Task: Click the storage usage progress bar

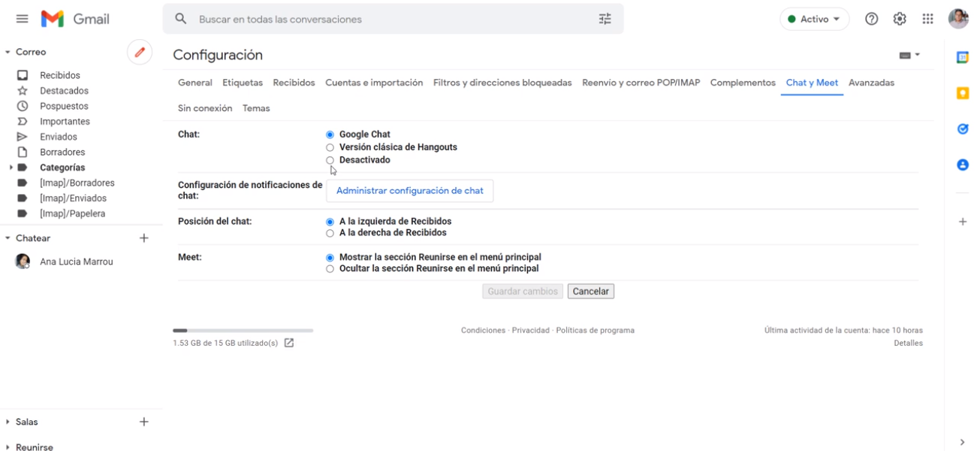Action: (x=243, y=330)
